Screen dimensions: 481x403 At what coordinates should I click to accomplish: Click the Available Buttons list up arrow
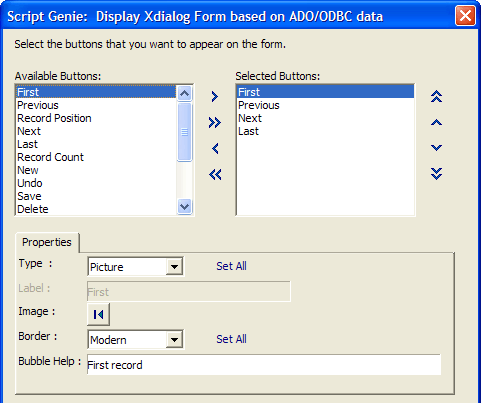point(184,93)
